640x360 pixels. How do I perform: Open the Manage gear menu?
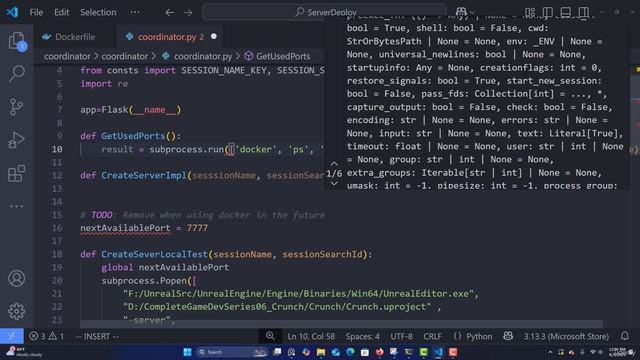[x=17, y=311]
